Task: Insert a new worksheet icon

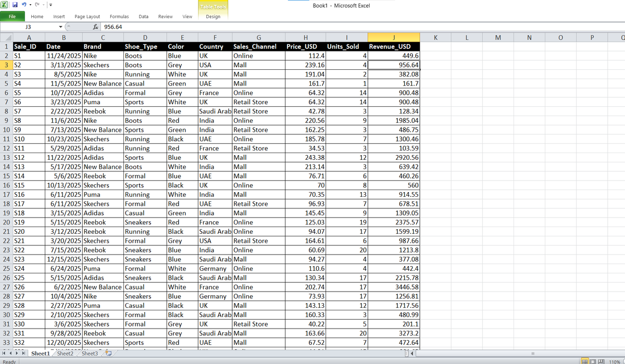Action: point(109,354)
